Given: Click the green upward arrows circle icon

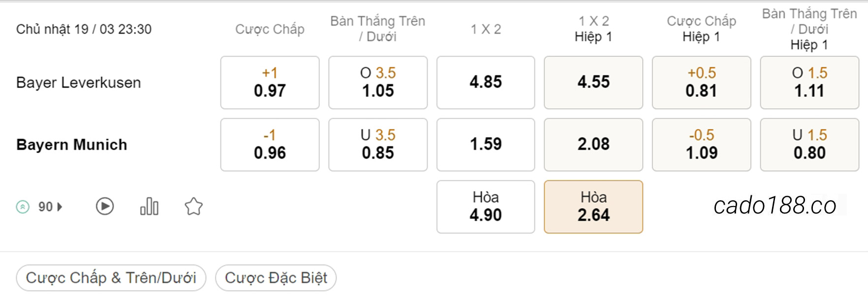Looking at the screenshot, I should tap(23, 207).
